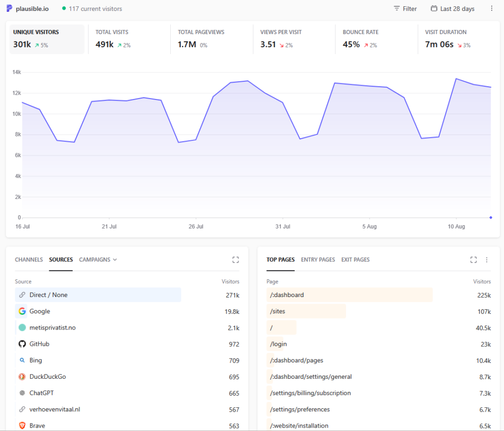This screenshot has width=504, height=431.
Task: Open the Top Pages three-dot options menu
Action: pyautogui.click(x=487, y=260)
